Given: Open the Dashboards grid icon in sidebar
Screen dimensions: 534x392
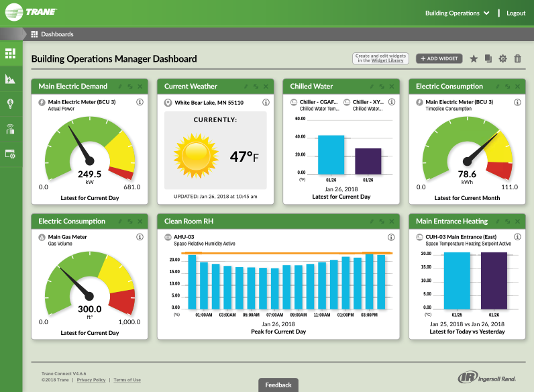Looking at the screenshot, I should (x=11, y=53).
